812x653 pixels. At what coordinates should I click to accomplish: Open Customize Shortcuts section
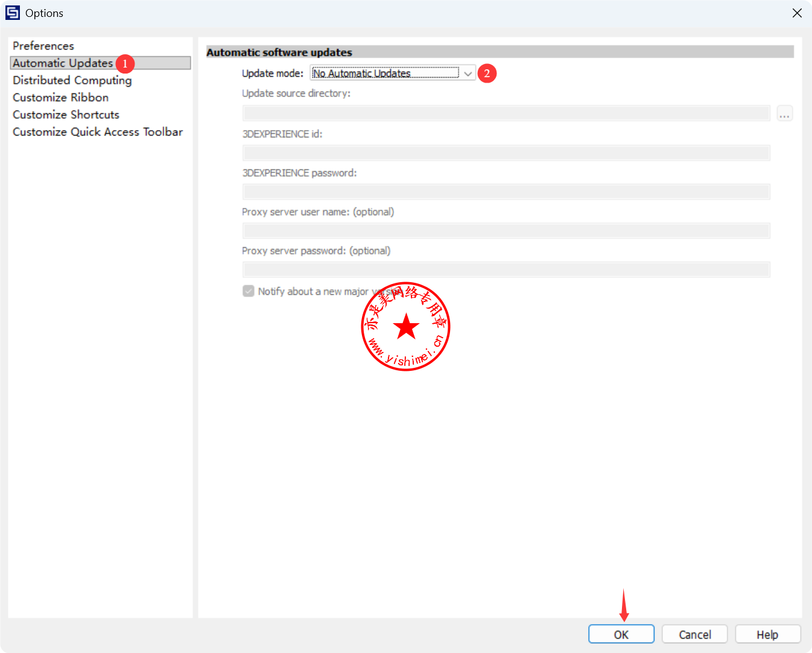66,115
